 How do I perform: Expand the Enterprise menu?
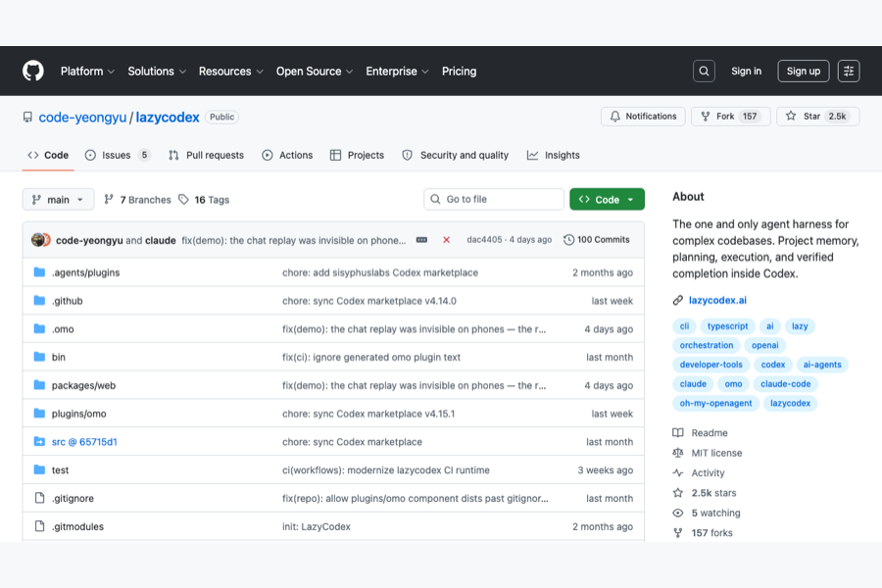tap(397, 72)
